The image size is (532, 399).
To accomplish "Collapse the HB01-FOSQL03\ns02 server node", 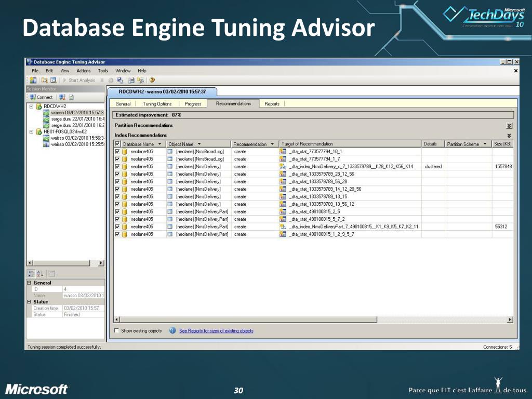I will coord(31,131).
